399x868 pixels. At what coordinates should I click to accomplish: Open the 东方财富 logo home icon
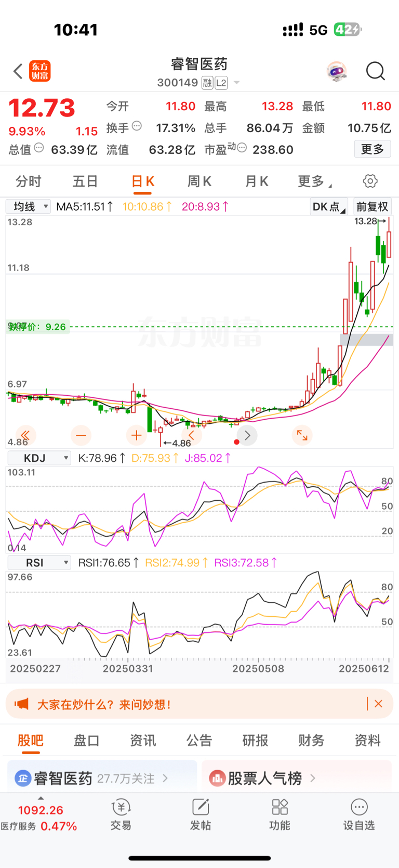(x=40, y=71)
